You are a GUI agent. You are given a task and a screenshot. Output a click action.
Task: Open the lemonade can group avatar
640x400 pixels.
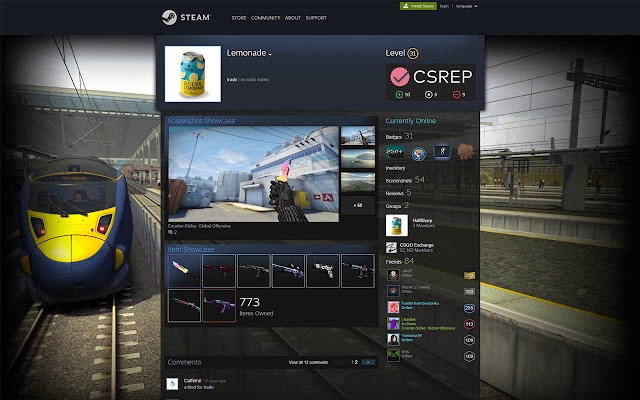397,225
